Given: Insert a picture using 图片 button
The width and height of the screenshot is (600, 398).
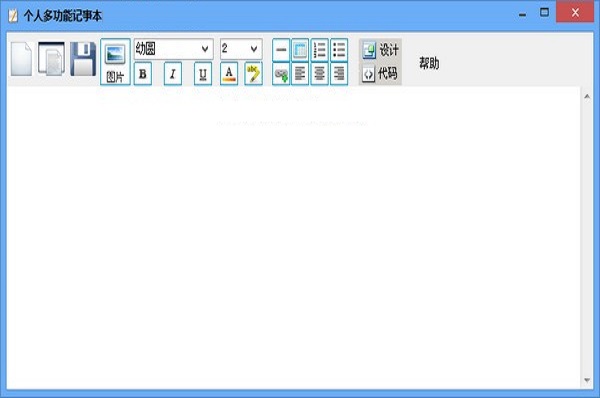Looking at the screenshot, I should tap(115, 62).
